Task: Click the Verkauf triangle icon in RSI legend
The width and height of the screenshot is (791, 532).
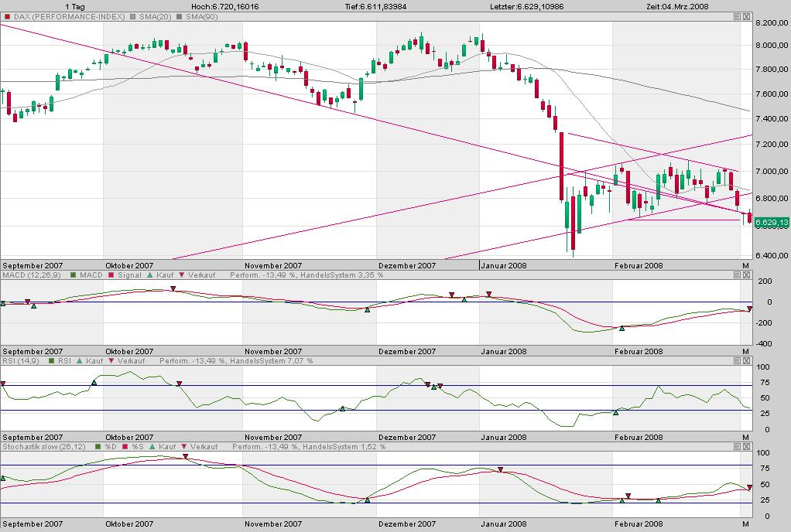Action: 111,360
